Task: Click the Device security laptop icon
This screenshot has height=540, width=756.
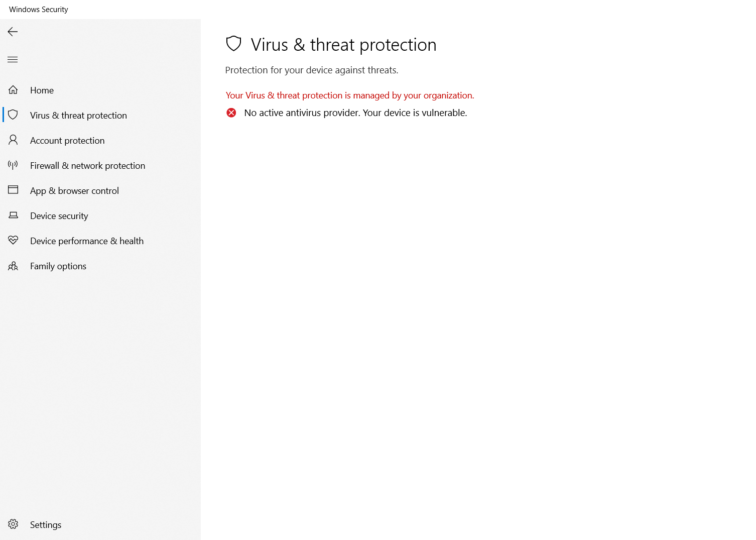Action: tap(13, 215)
